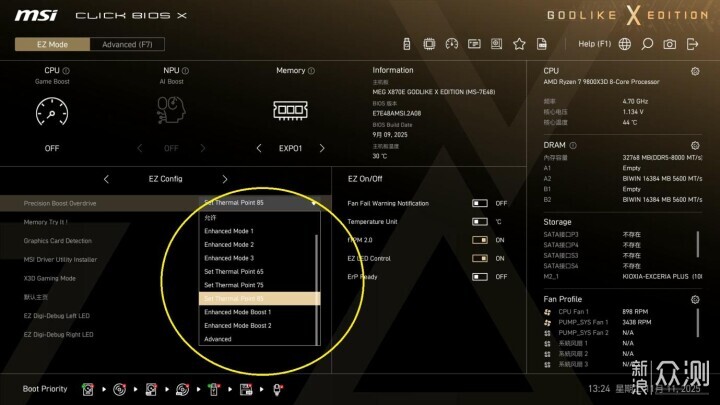Select EZ Digi-Debug Left LED setting
Image resolution: width=720 pixels, height=405 pixels.
[56, 315]
